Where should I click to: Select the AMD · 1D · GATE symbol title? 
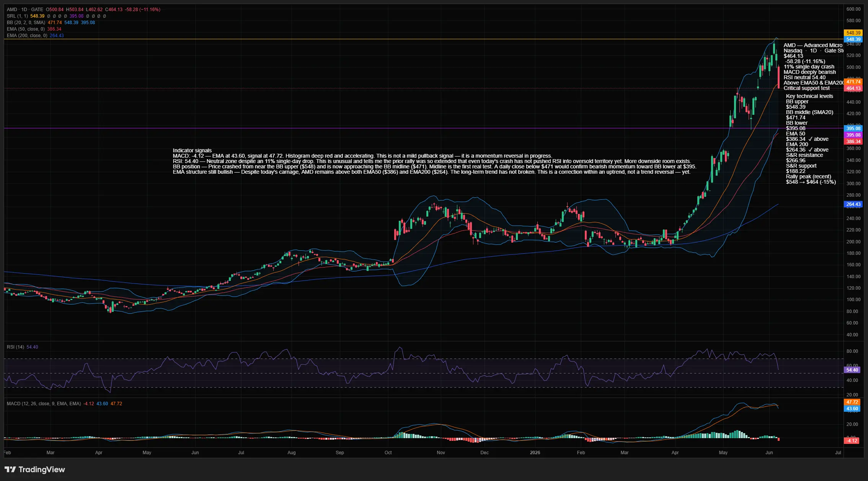coord(25,10)
